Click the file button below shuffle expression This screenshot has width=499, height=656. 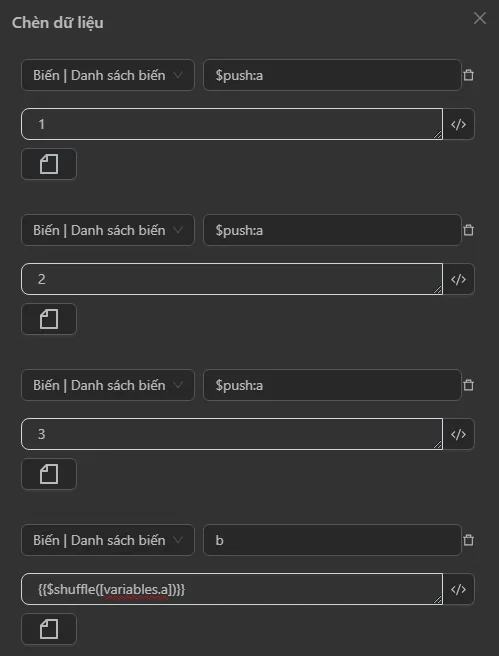[x=49, y=629]
